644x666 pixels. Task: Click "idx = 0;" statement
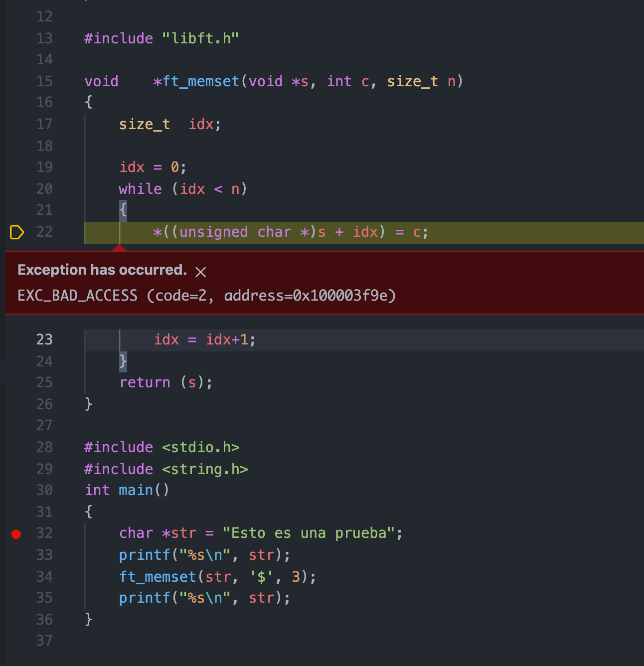click(x=153, y=167)
